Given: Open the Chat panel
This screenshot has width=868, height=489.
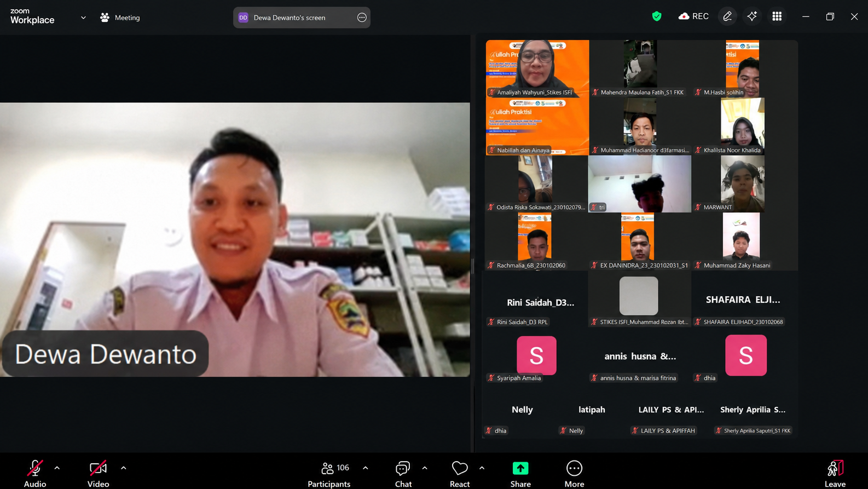Looking at the screenshot, I should tap(403, 474).
